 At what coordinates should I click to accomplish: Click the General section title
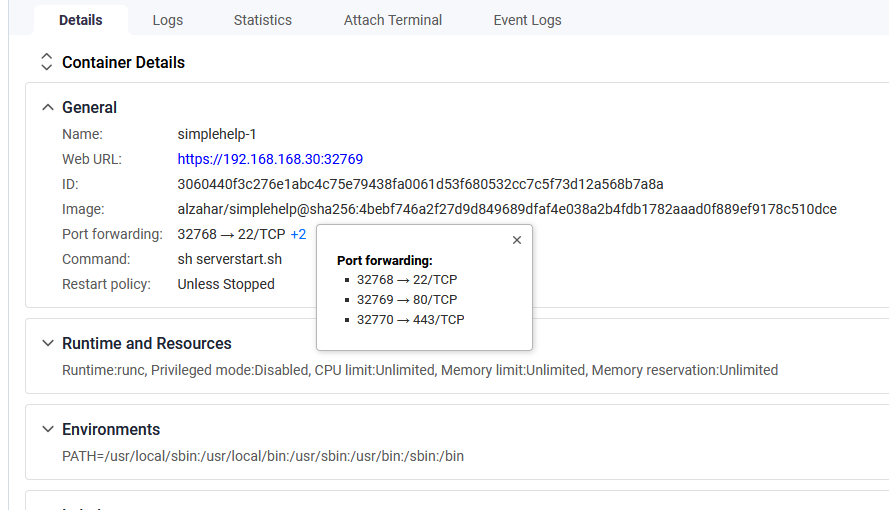(x=89, y=107)
